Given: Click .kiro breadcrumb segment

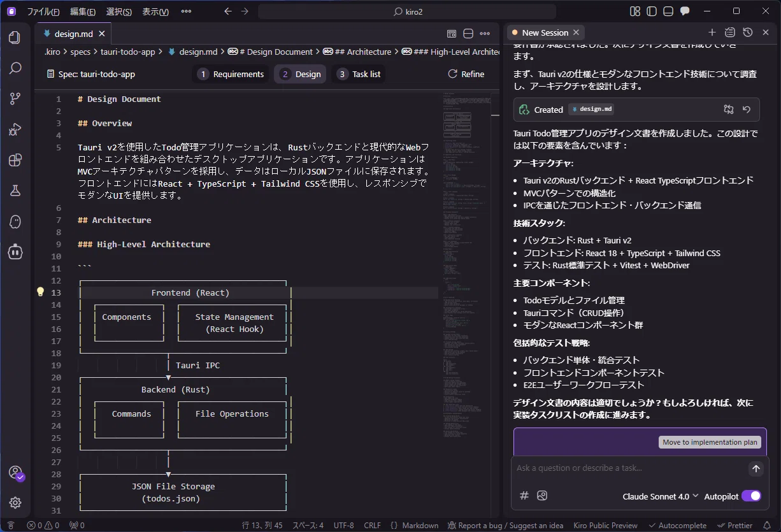Looking at the screenshot, I should pos(52,52).
